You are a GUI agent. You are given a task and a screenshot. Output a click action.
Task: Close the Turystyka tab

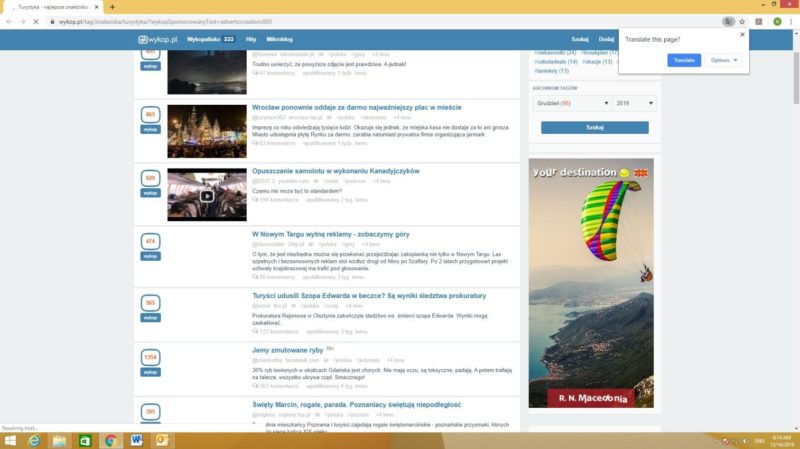96,7
